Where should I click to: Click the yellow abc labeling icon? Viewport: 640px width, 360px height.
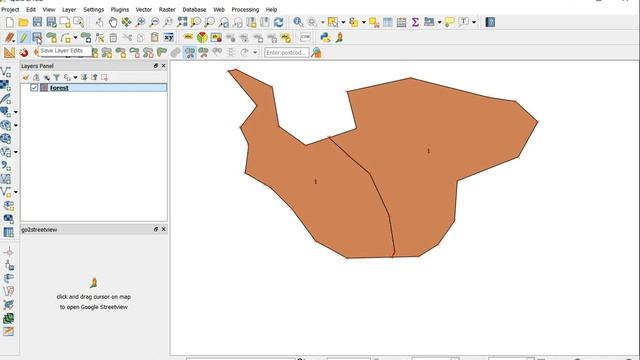click(x=188, y=38)
